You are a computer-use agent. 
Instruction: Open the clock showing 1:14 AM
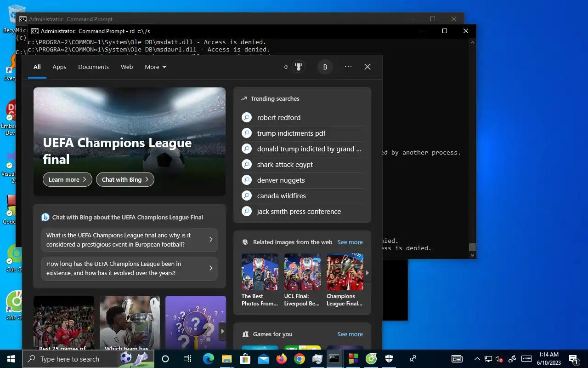pos(548,359)
